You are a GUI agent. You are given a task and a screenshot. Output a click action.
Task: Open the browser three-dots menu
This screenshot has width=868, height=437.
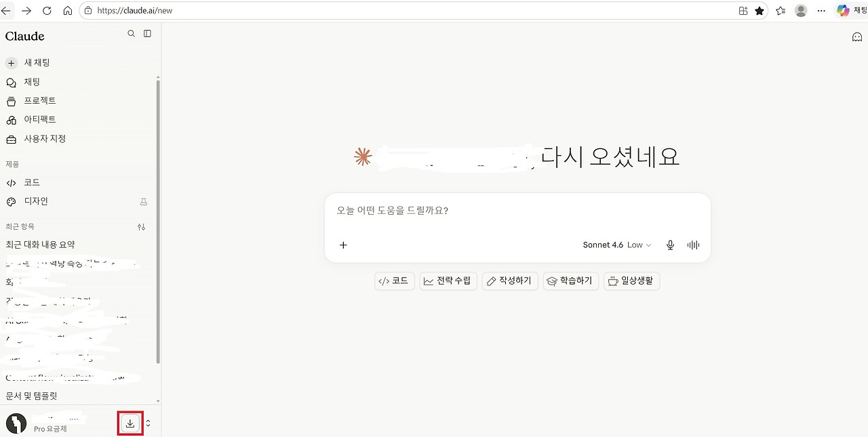click(822, 11)
